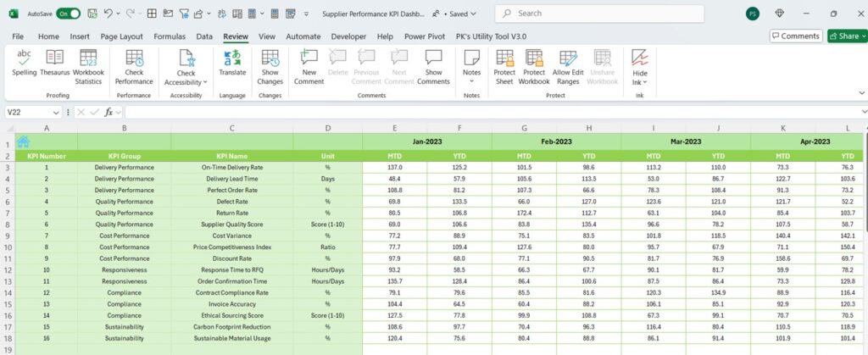
Task: Undo the last action
Action: (x=108, y=14)
